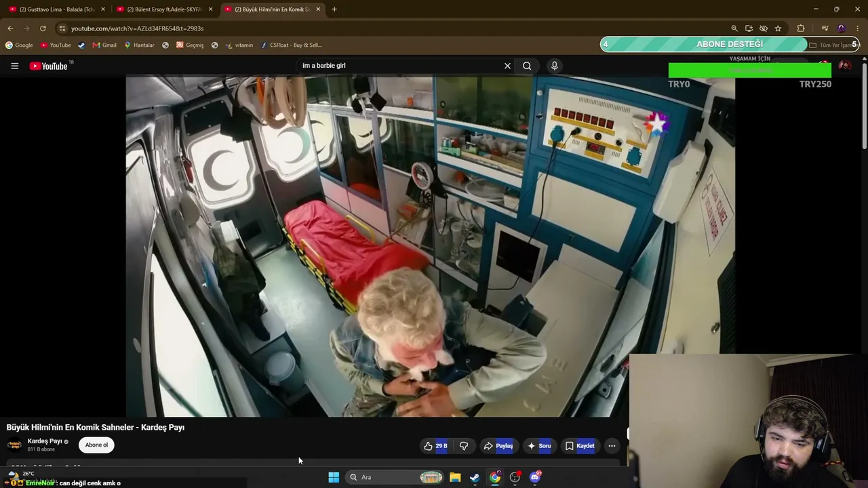The image size is (868, 488).
Task: Open Chrome three-dot menu
Action: point(858,28)
